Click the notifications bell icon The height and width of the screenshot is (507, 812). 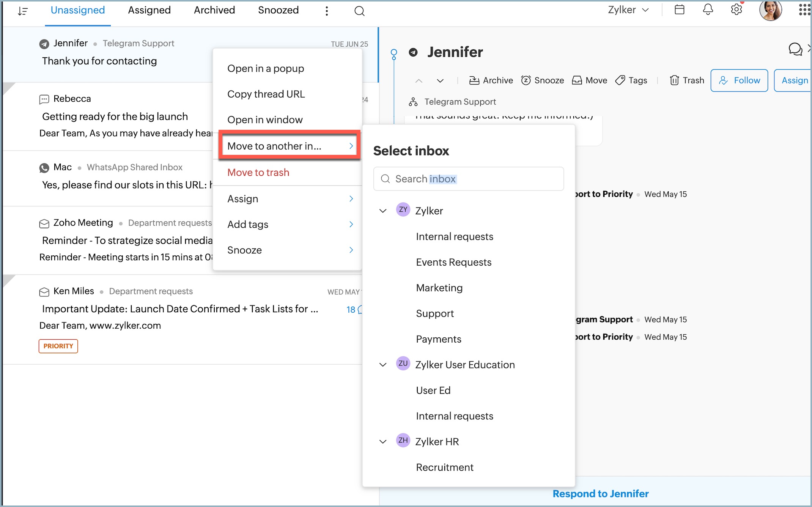(708, 10)
